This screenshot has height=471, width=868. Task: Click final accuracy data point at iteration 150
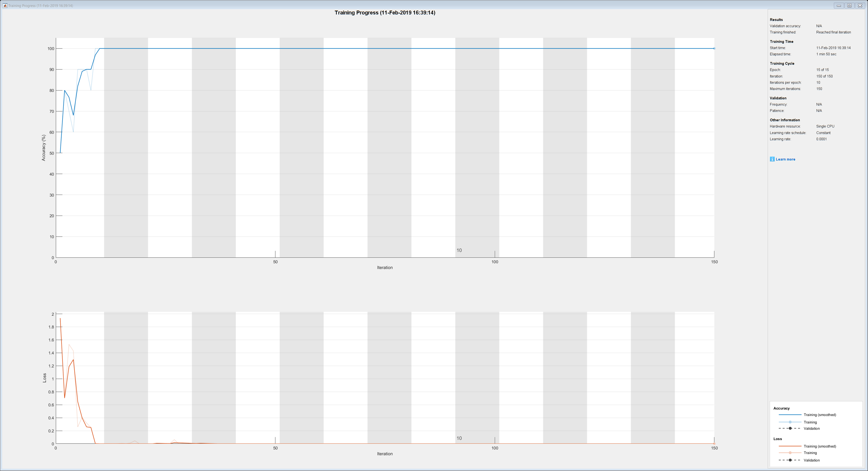click(x=714, y=48)
